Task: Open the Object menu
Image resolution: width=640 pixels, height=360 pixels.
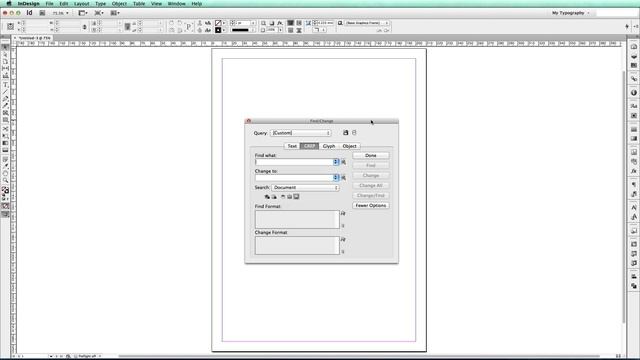Action: tap(119, 4)
